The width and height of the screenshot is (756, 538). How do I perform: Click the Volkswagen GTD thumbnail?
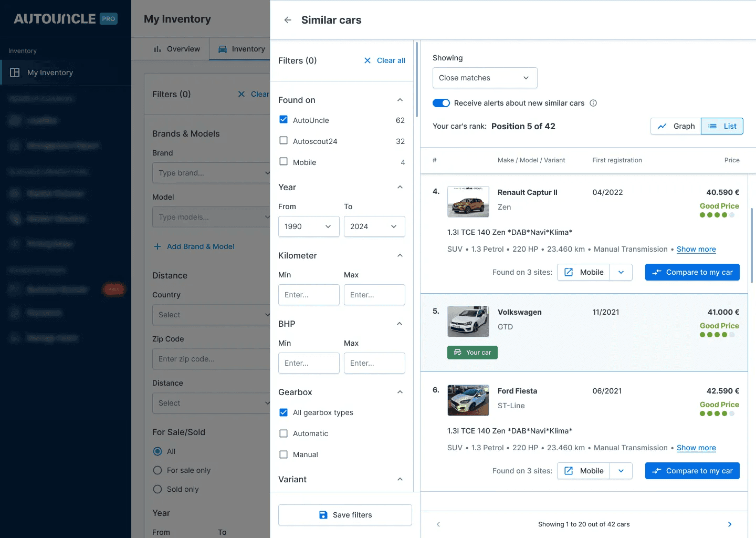[x=468, y=322]
